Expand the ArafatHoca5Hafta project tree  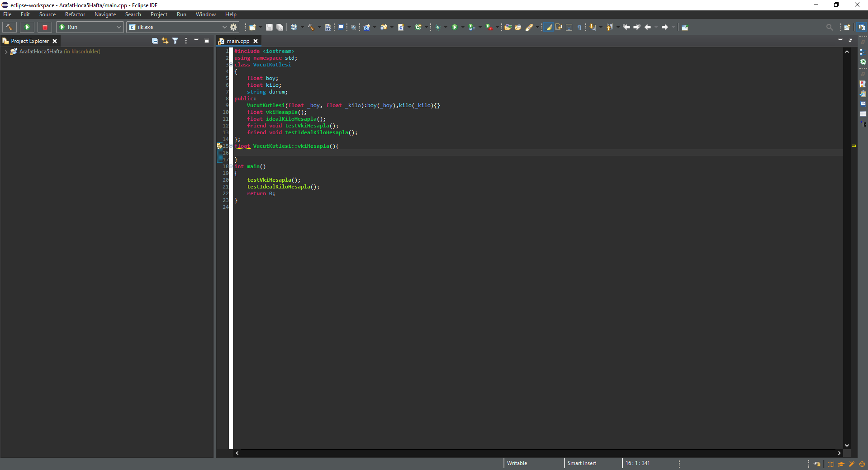click(5, 52)
